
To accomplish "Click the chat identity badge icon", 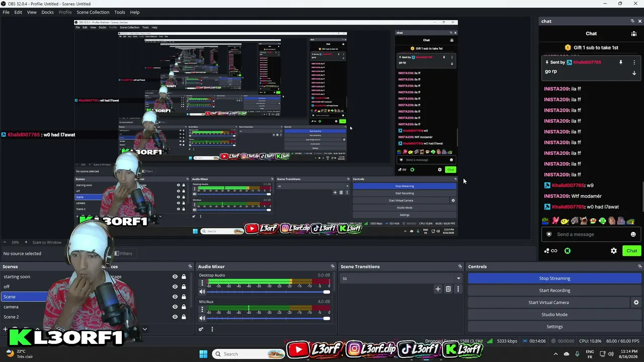I will tap(549, 234).
